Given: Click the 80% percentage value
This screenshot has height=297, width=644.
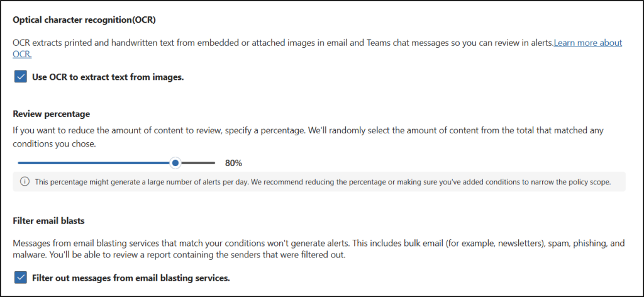Looking at the screenshot, I should pyautogui.click(x=233, y=163).
